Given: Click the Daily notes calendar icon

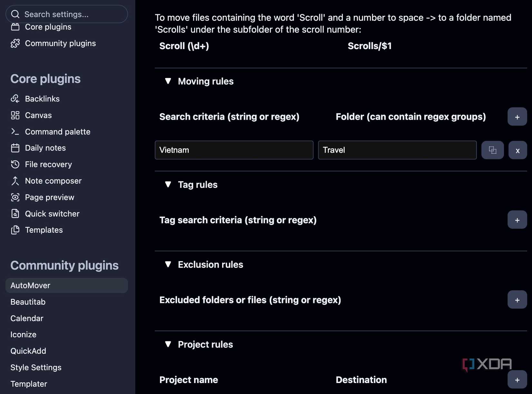Looking at the screenshot, I should (15, 148).
